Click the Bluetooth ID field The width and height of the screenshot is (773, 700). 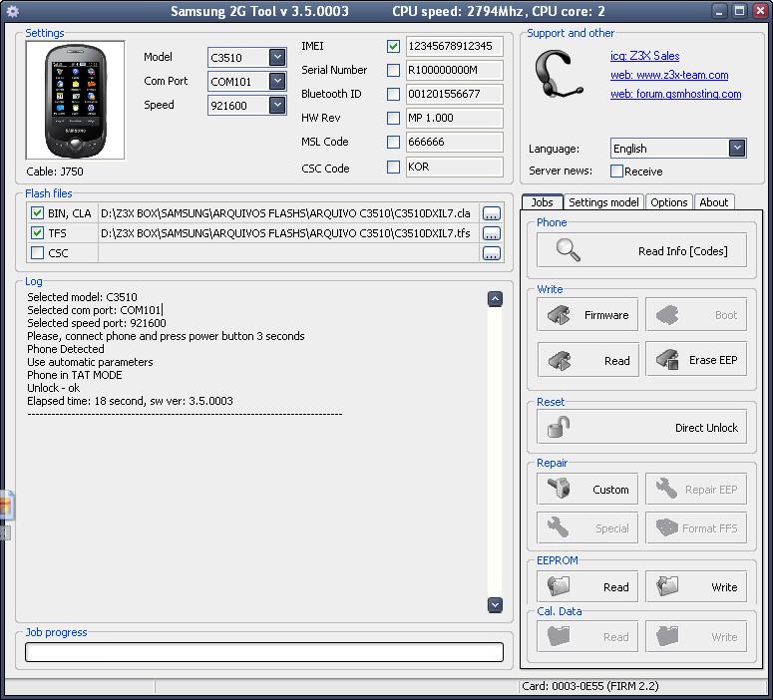[x=454, y=94]
